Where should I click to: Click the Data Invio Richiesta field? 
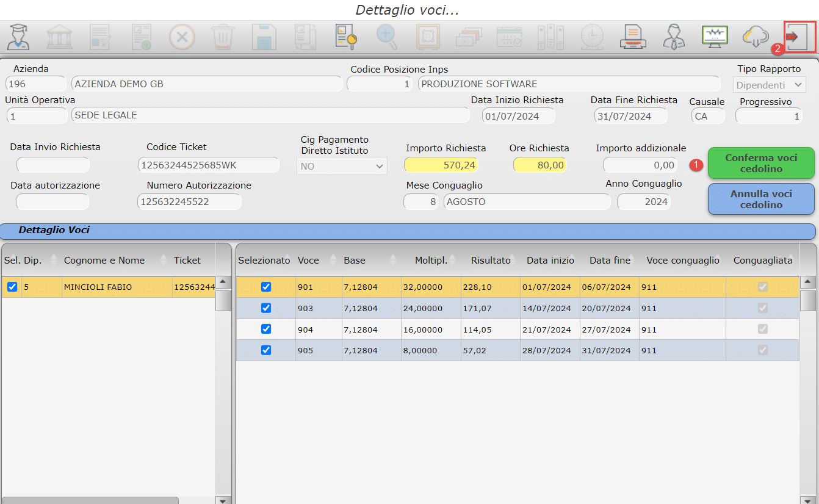[52, 165]
